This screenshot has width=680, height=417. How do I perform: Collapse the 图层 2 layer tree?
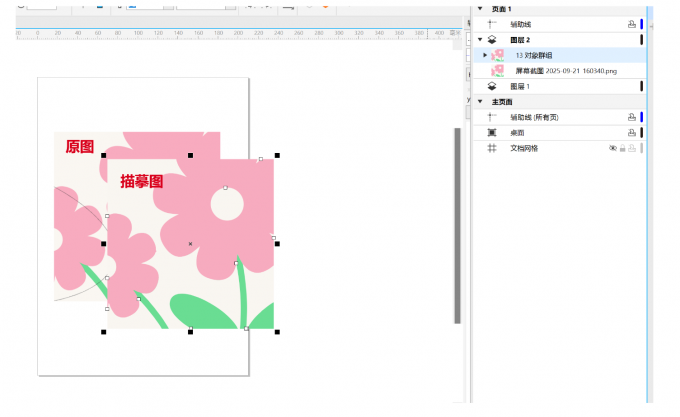coord(479,39)
